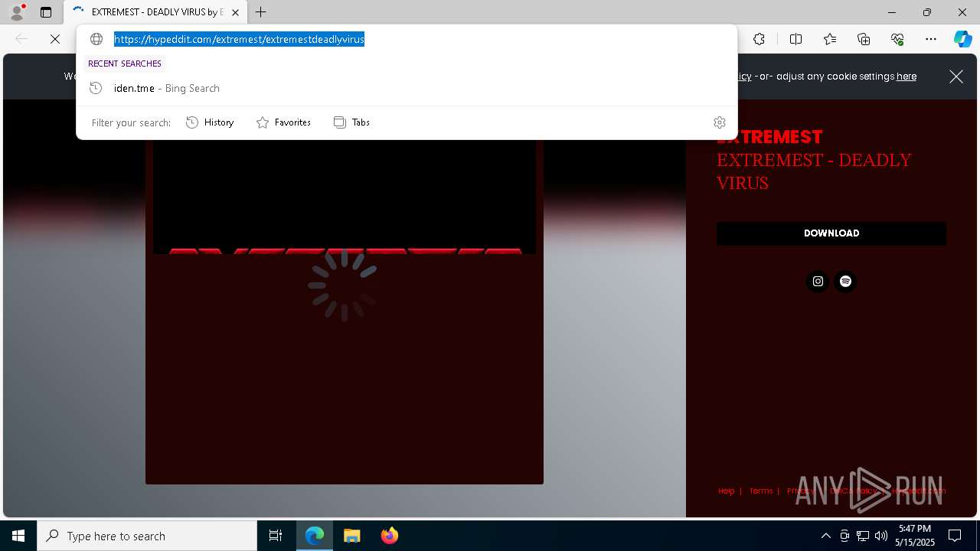Open the Help footer link
980x551 pixels.
[x=727, y=491]
